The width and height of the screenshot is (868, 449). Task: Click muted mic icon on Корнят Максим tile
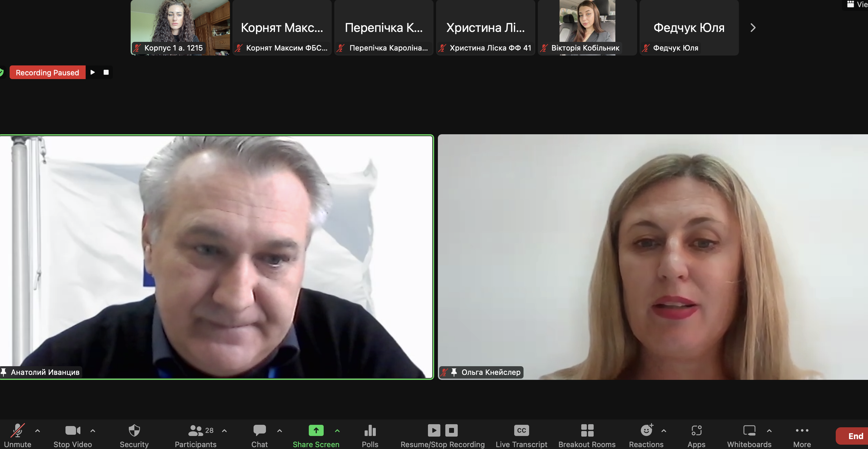[x=239, y=48]
